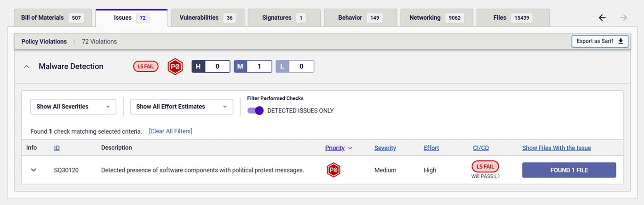Screen dimensions: 644x205
Task: Click Export as Sarif button
Action: click(x=600, y=41)
